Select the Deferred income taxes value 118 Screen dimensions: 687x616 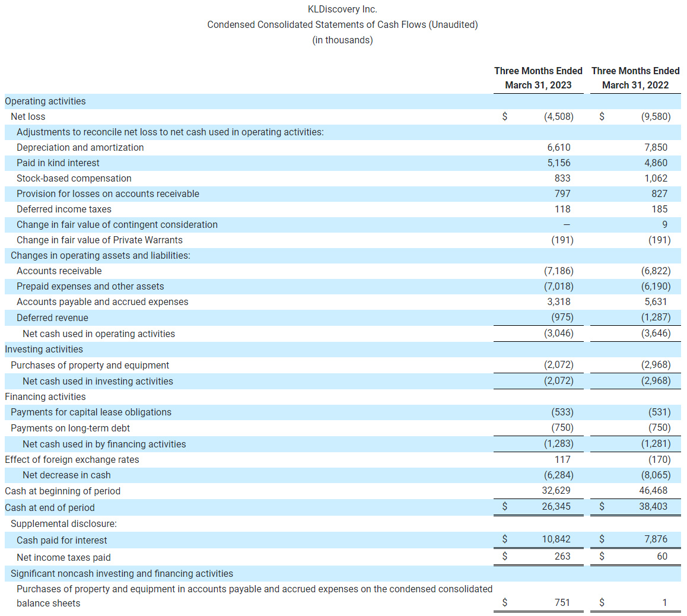coord(562,209)
